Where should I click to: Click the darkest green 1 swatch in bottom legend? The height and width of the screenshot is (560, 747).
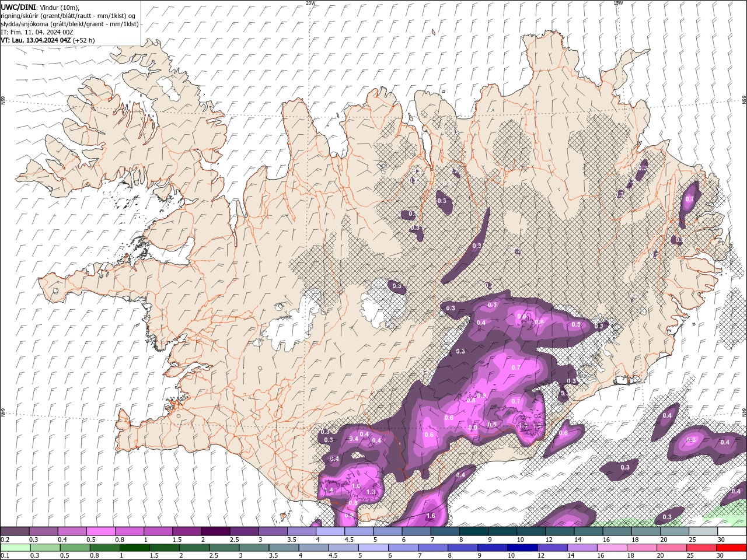(134, 548)
